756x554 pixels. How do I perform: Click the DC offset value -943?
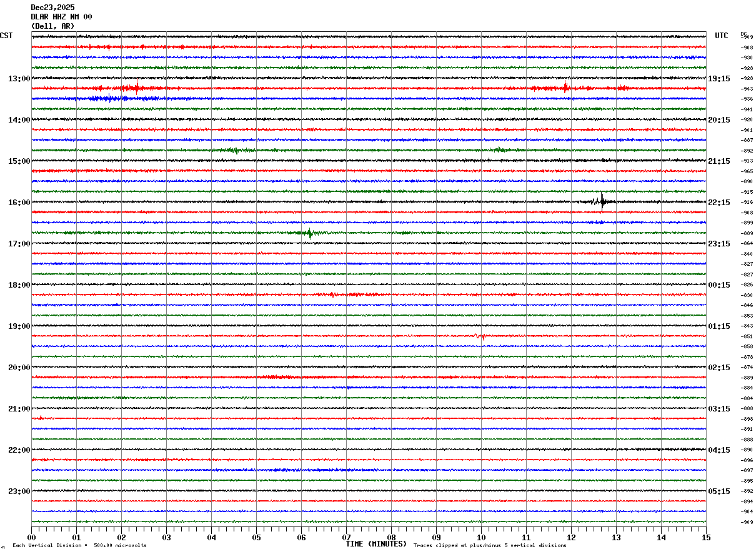747,89
